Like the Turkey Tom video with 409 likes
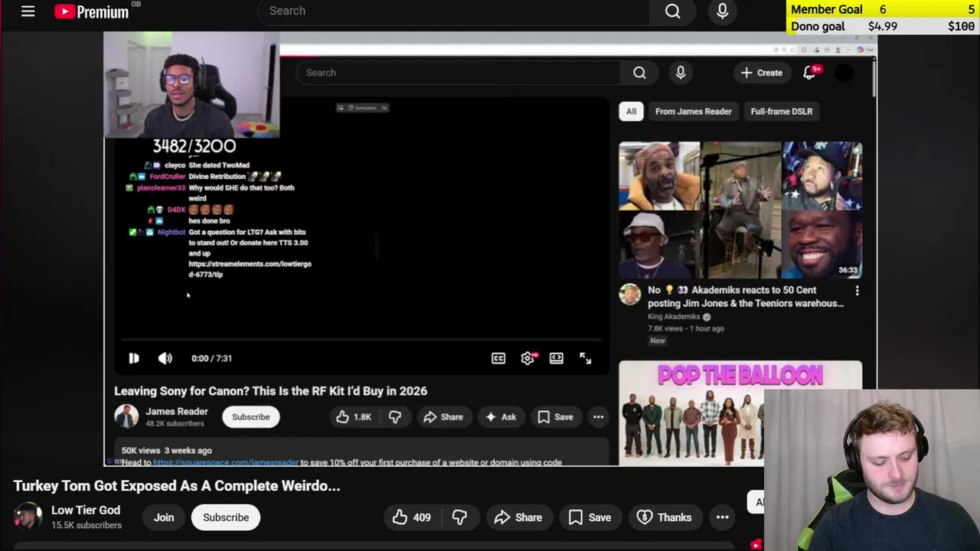The image size is (980, 551). point(412,517)
